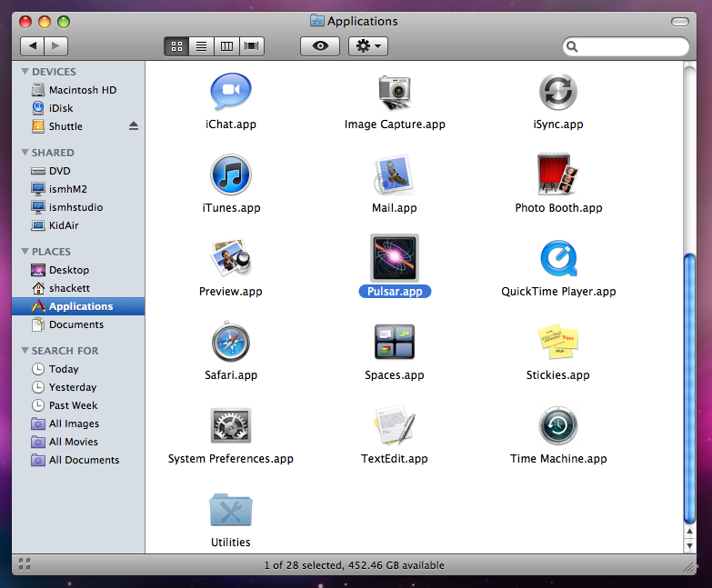Connect to ismhstudio shared computer
Image resolution: width=712 pixels, height=588 pixels.
coord(78,207)
